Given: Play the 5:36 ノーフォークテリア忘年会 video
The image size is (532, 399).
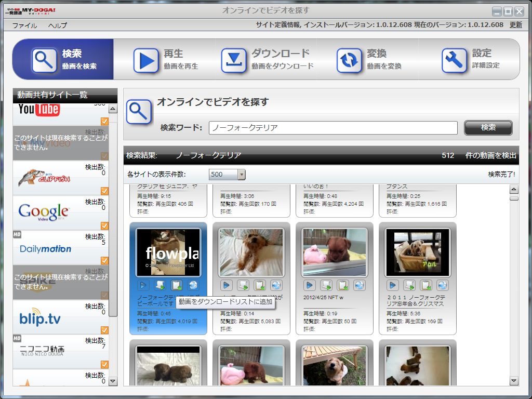Looking at the screenshot, I should coord(393,285).
